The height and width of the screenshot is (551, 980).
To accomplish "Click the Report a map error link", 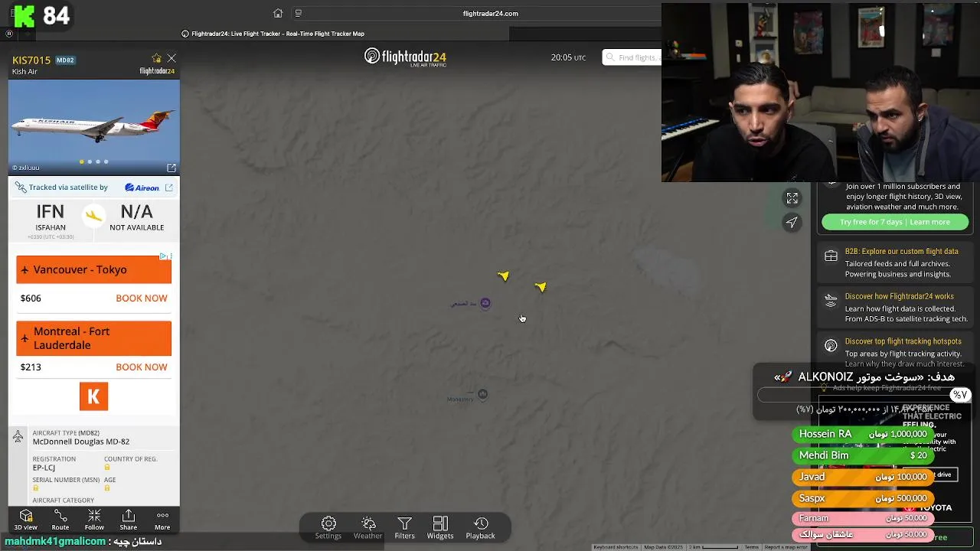I will [x=786, y=547].
